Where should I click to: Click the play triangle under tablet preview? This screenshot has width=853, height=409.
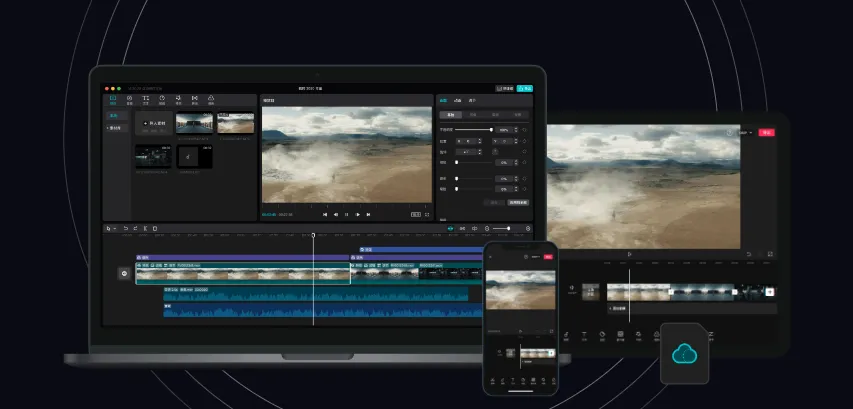(629, 254)
